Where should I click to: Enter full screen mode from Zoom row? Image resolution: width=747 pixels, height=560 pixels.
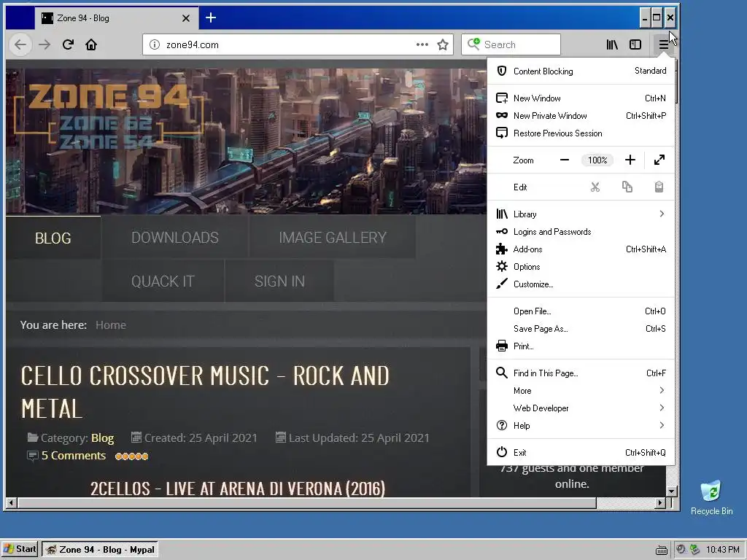659,160
